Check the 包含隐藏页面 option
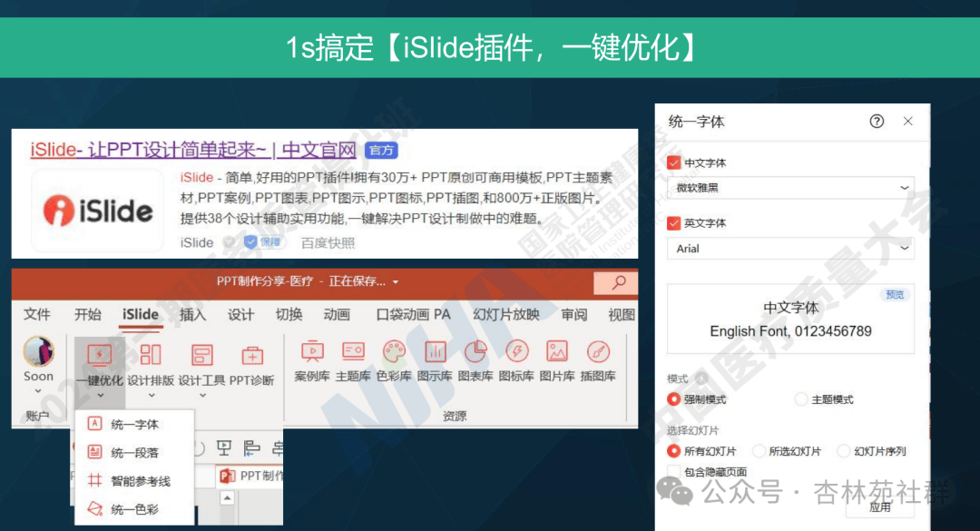Viewport: 980px width, 531px height. [673, 470]
